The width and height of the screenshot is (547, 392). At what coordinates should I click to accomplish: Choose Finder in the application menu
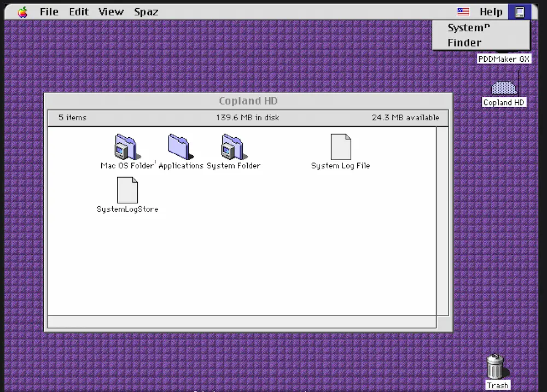tap(481, 43)
